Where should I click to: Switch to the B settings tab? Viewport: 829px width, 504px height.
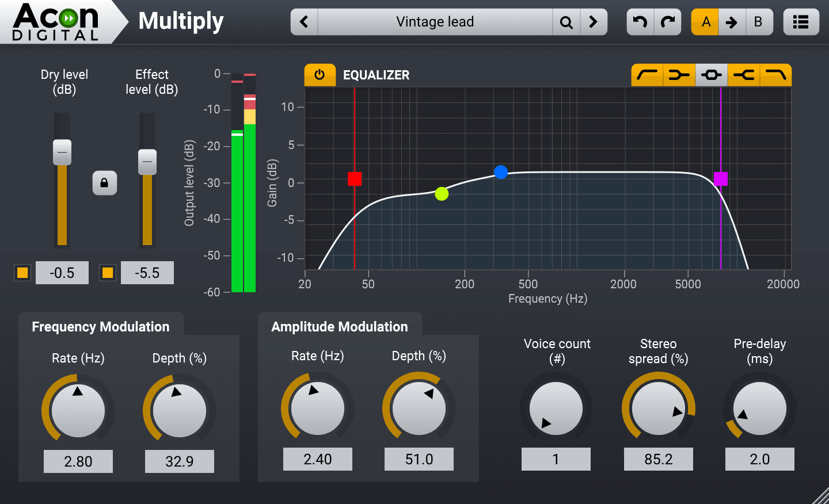(759, 21)
